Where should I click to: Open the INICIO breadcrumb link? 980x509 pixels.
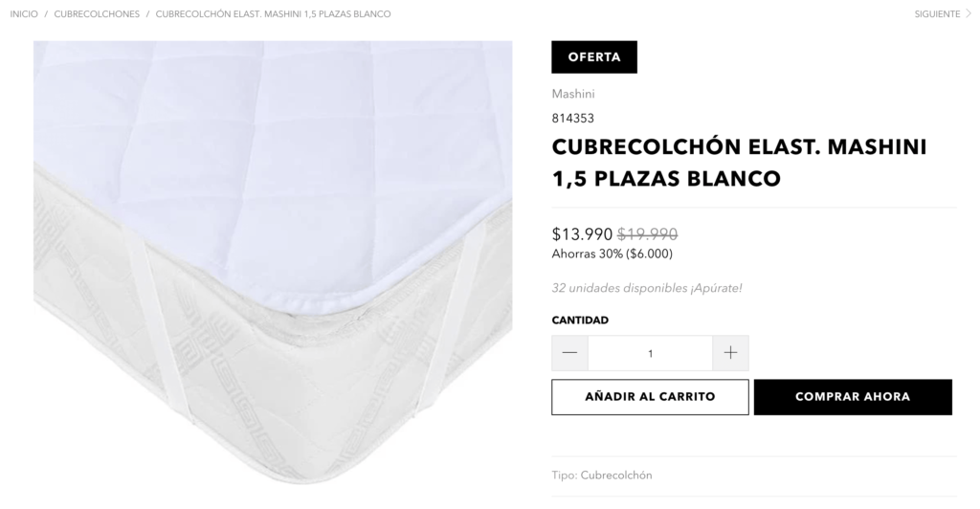[x=24, y=13]
